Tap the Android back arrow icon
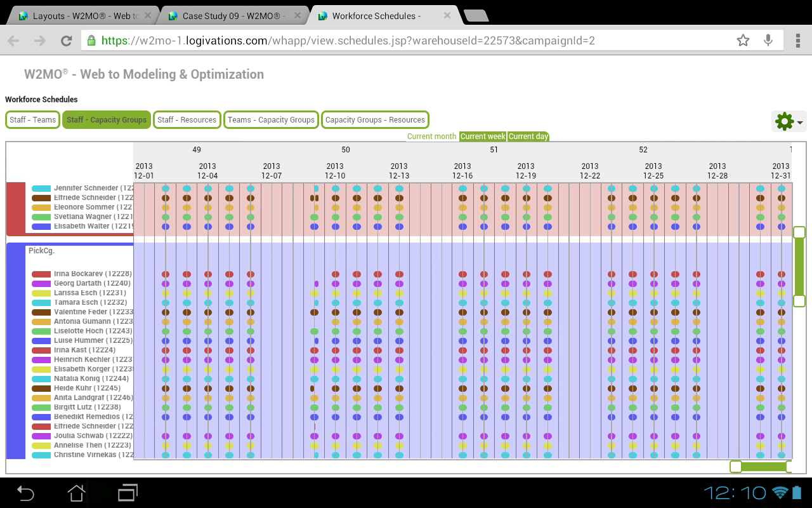Image resolution: width=812 pixels, height=508 pixels. [x=25, y=493]
